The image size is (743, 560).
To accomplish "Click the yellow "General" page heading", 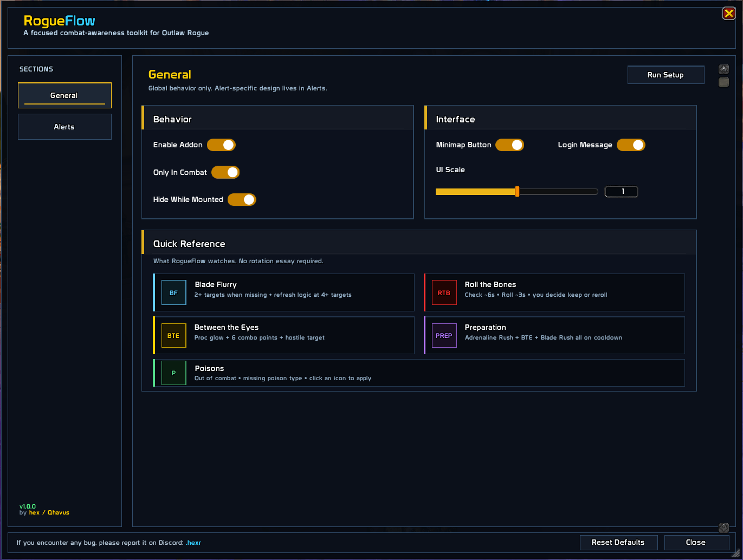I will pos(170,75).
